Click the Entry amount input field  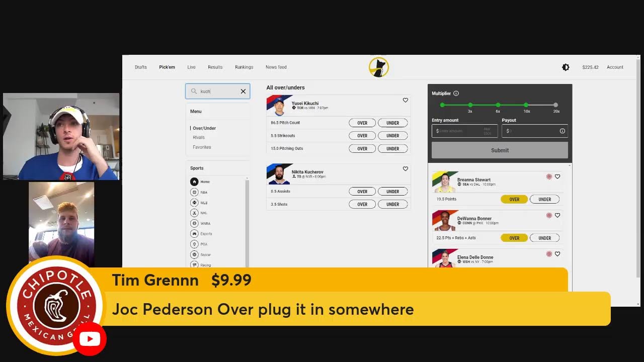(465, 131)
